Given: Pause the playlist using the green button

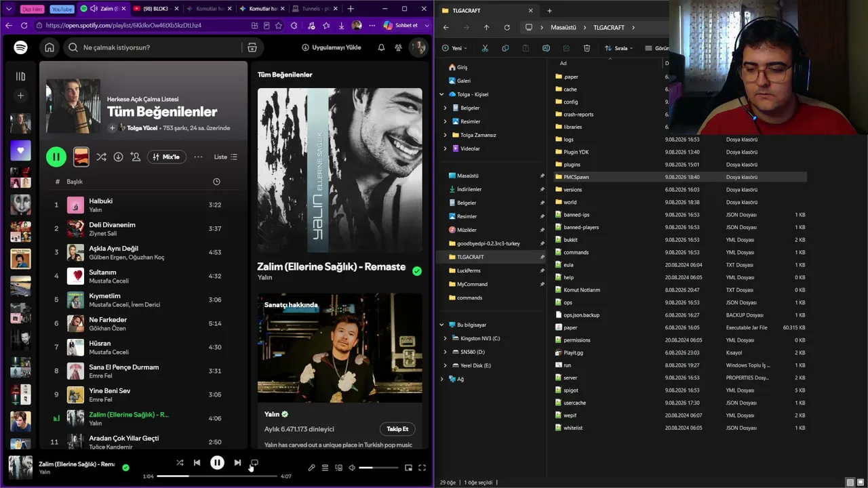Looking at the screenshot, I should (56, 157).
